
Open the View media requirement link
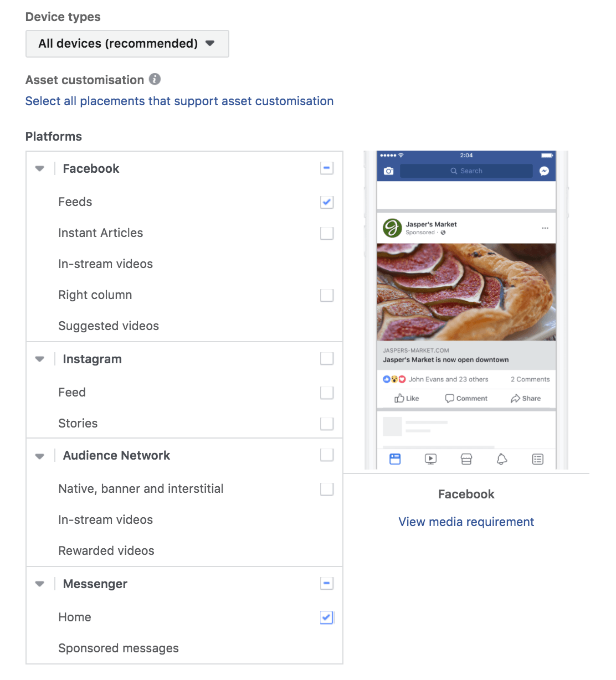tap(466, 522)
